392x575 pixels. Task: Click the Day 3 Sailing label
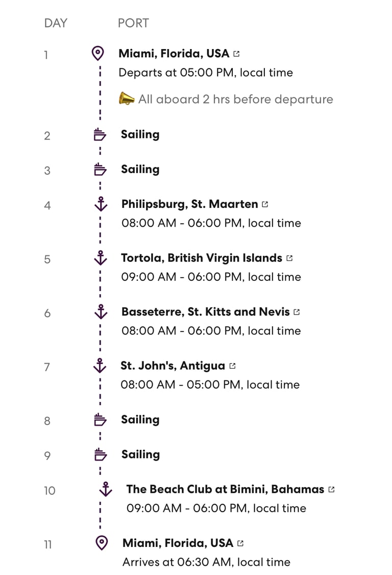tap(140, 170)
